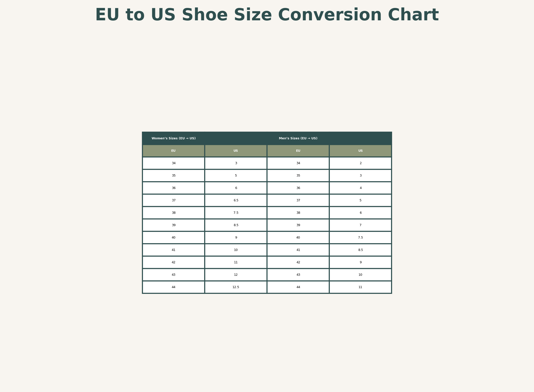
Task: Click men's US size 8.5 cell
Action: (x=360, y=250)
